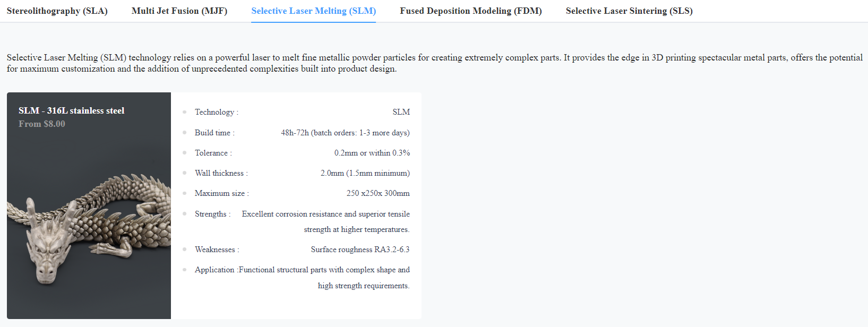Image resolution: width=868 pixels, height=327 pixels.
Task: Click the bullet icon beside Technology
Action: [184, 112]
